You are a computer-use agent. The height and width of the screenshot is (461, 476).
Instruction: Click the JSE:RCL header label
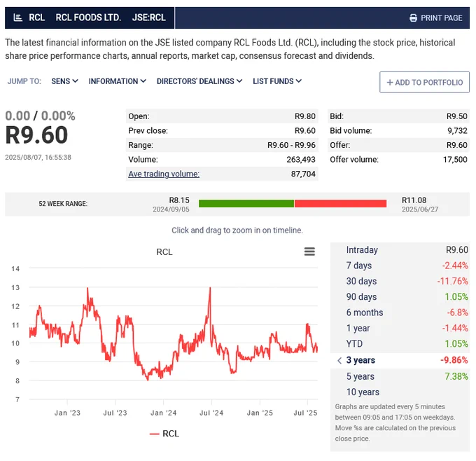148,18
